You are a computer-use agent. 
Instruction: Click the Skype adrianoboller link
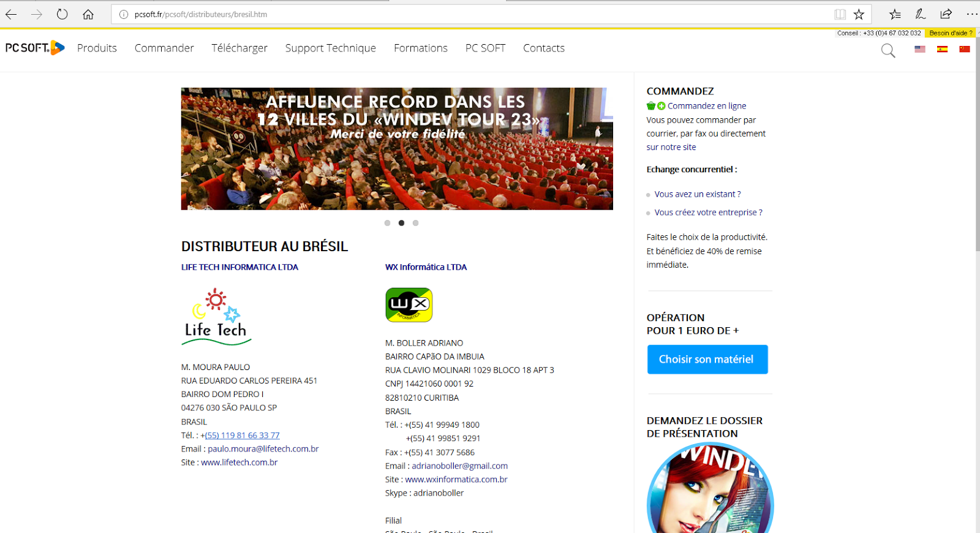pos(438,493)
